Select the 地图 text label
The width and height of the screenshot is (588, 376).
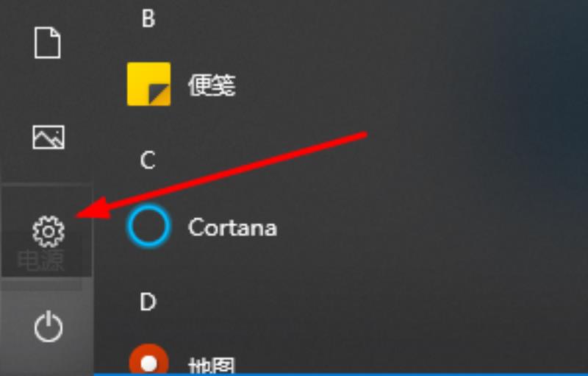212,366
